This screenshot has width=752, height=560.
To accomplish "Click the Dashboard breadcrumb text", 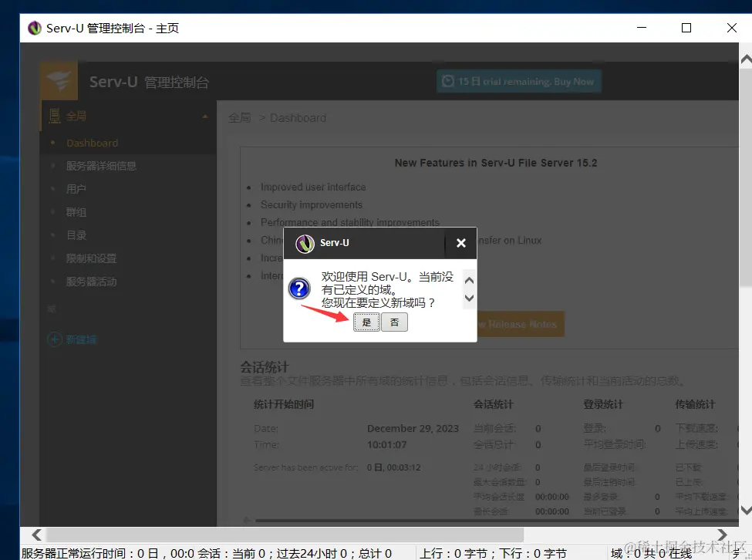I will (298, 118).
